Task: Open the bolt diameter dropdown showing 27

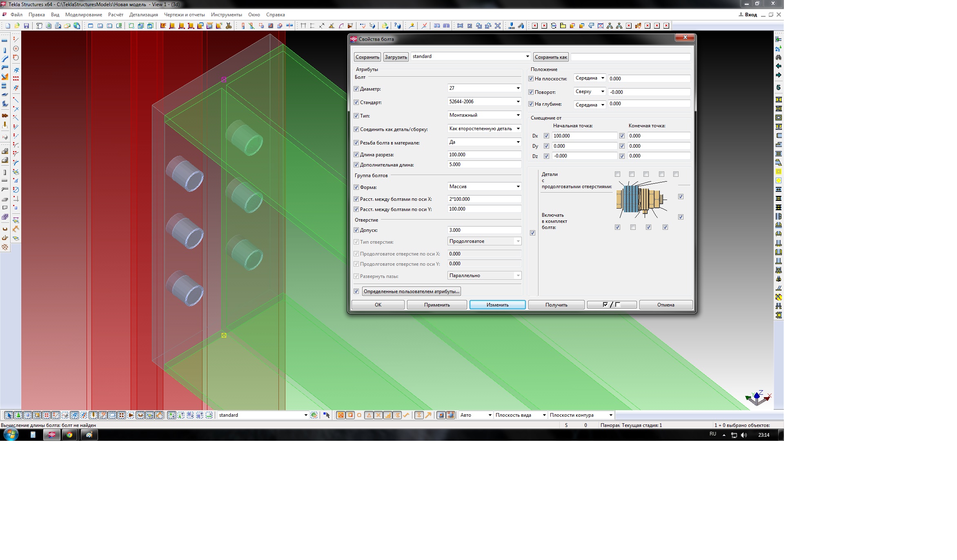Action: pos(518,88)
